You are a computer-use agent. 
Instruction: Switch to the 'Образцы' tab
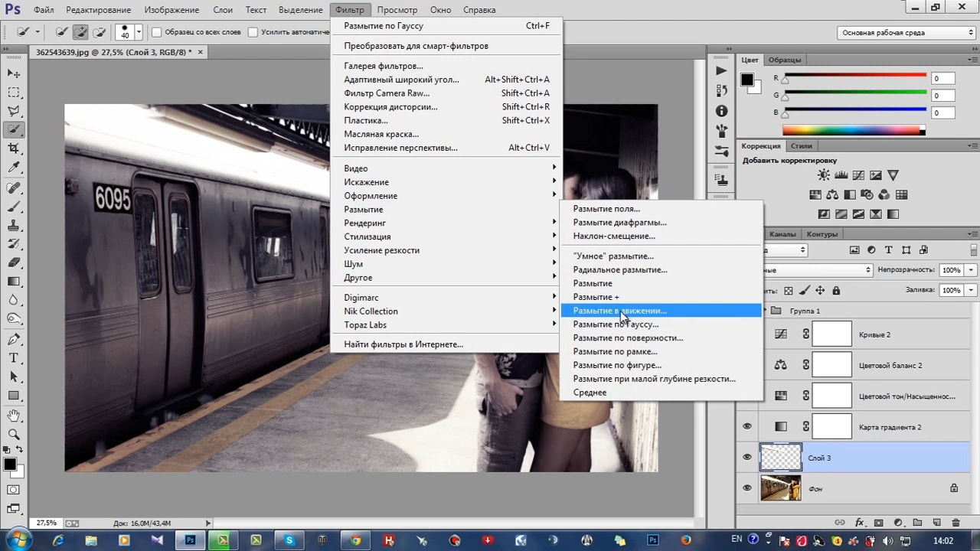pos(785,60)
